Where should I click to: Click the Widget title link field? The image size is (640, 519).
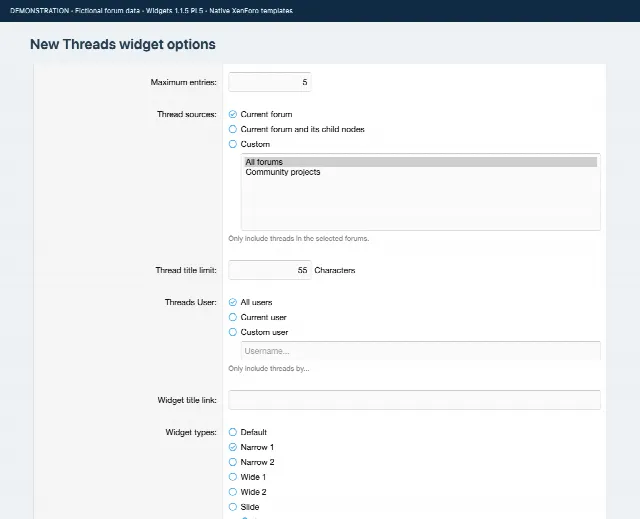coord(414,400)
